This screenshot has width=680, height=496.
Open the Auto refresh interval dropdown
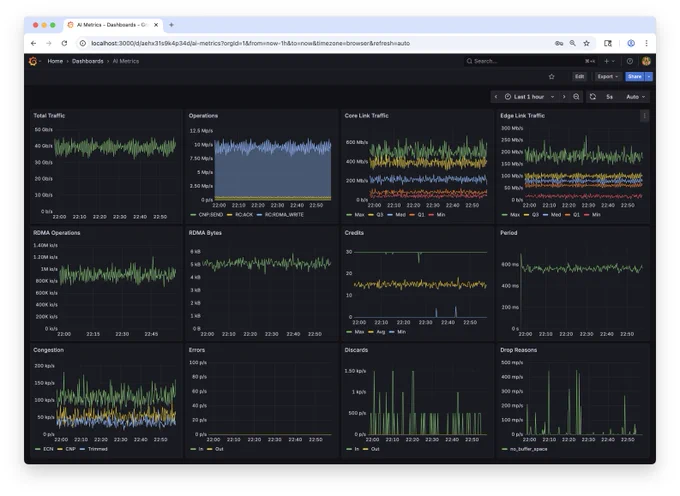tap(635, 97)
